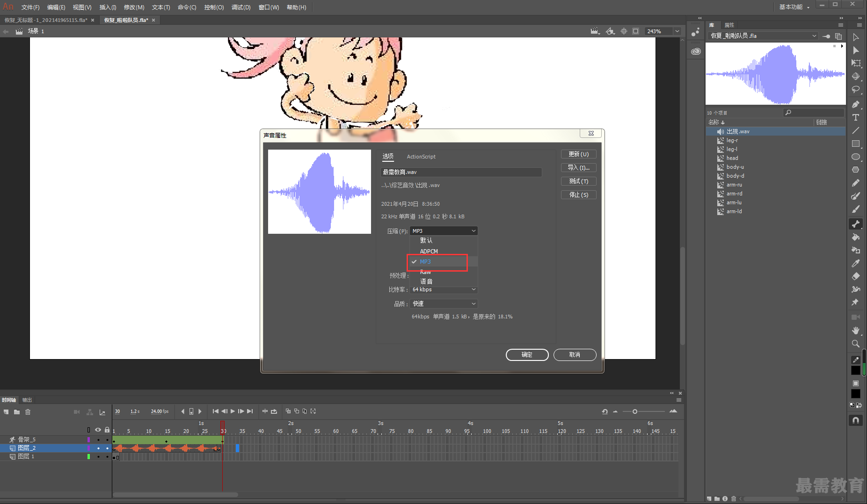
Task: Select the Eyedropper tool
Action: [856, 263]
